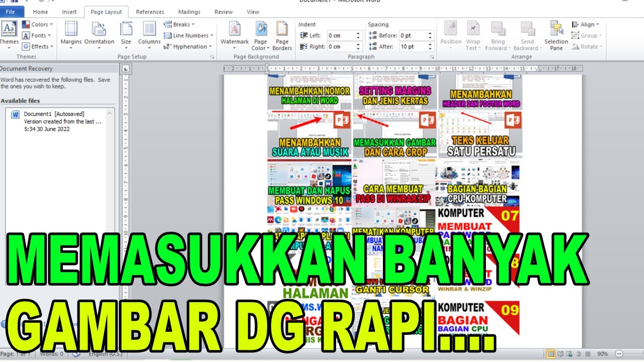Expand the theme Colors dropdown
Screen dimensions: 644x362
tap(37, 25)
